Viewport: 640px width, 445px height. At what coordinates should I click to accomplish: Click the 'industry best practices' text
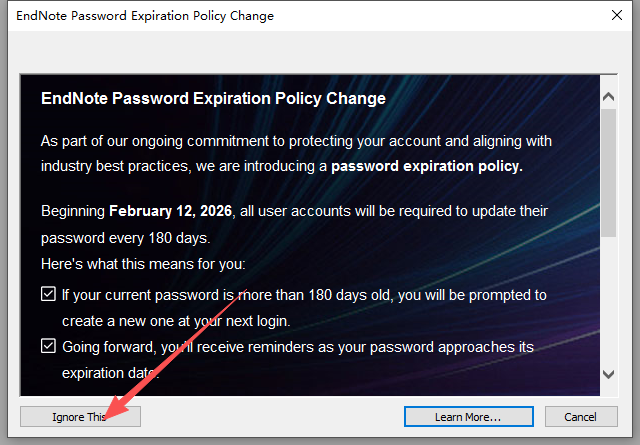pos(120,166)
